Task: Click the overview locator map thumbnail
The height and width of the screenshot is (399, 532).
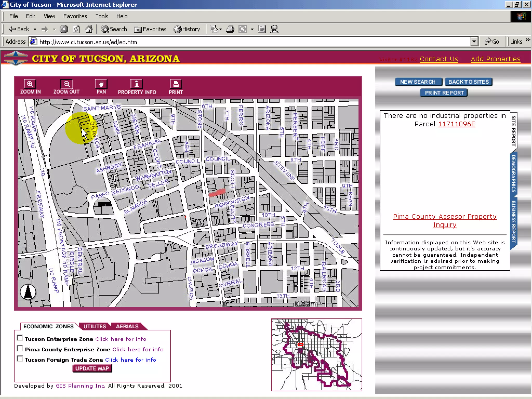Action: coord(316,355)
